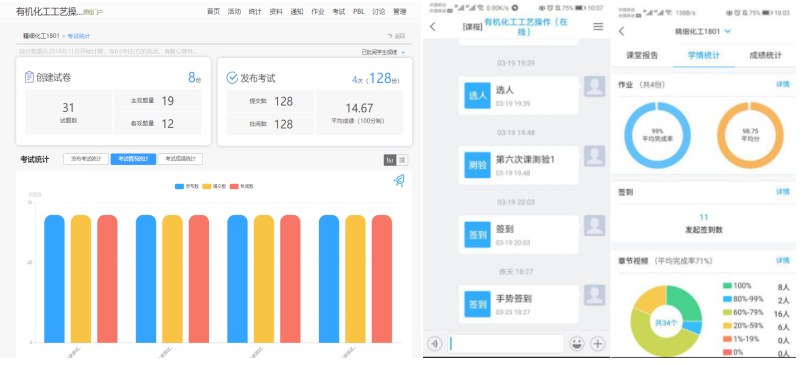Click the blue 80%-99% legend swatch
The width and height of the screenshot is (806, 365).
click(x=727, y=299)
